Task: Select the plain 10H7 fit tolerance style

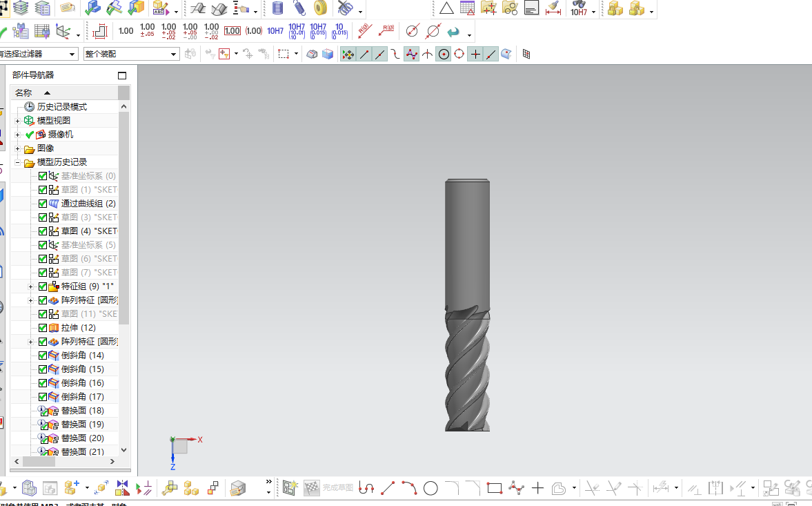Action: 275,31
